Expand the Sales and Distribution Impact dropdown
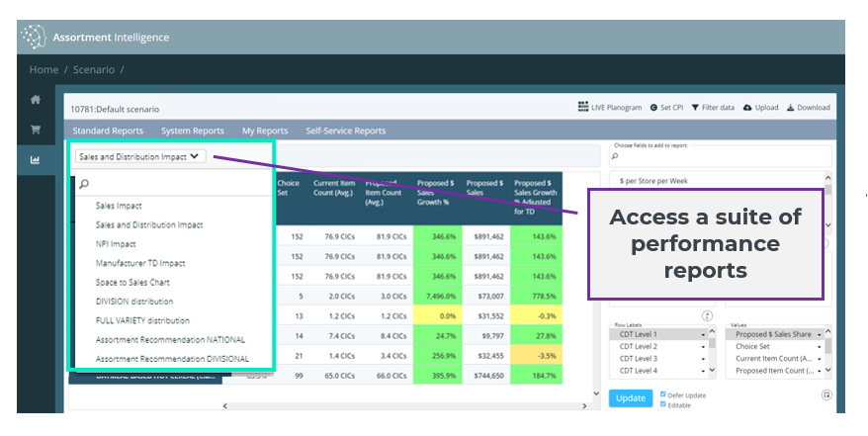 (140, 156)
